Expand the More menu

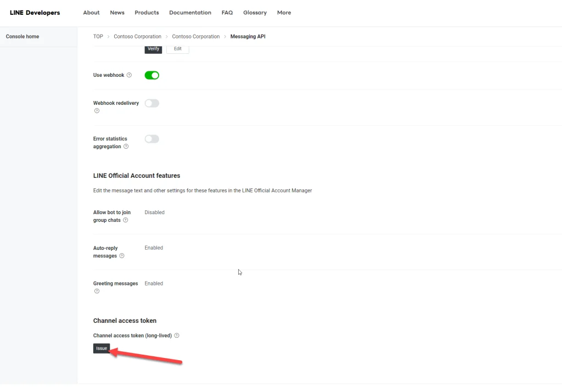284,13
